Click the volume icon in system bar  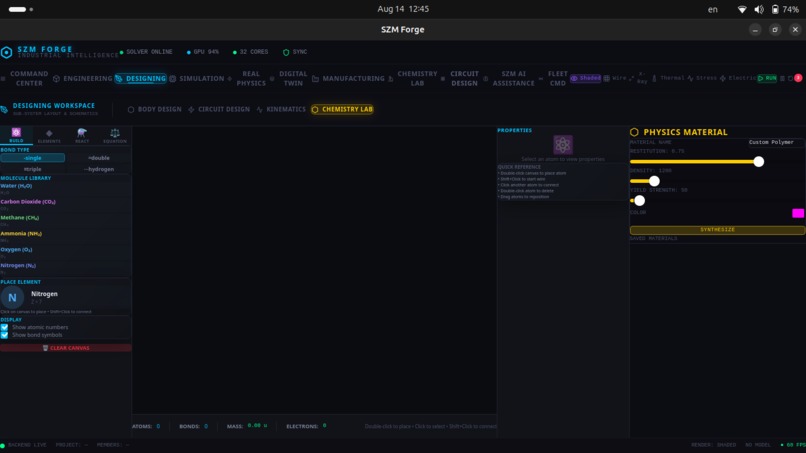tap(759, 9)
